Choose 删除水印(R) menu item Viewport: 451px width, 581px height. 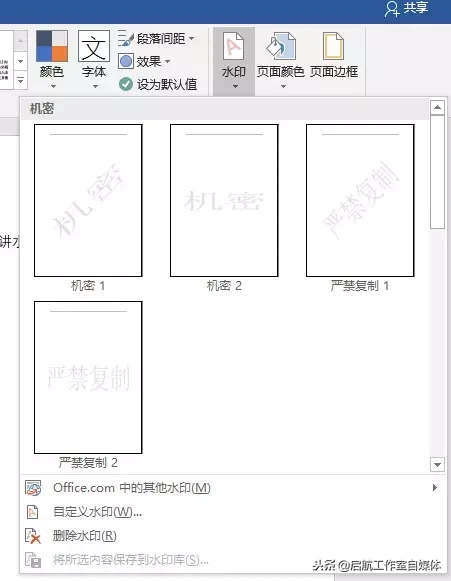(x=233, y=536)
